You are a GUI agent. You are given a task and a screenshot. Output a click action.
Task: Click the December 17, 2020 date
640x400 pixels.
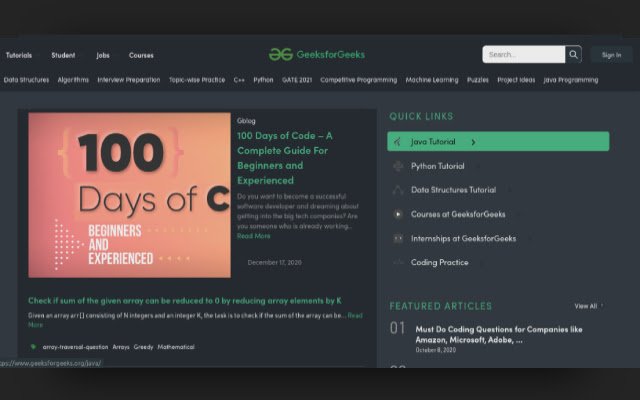(x=275, y=262)
